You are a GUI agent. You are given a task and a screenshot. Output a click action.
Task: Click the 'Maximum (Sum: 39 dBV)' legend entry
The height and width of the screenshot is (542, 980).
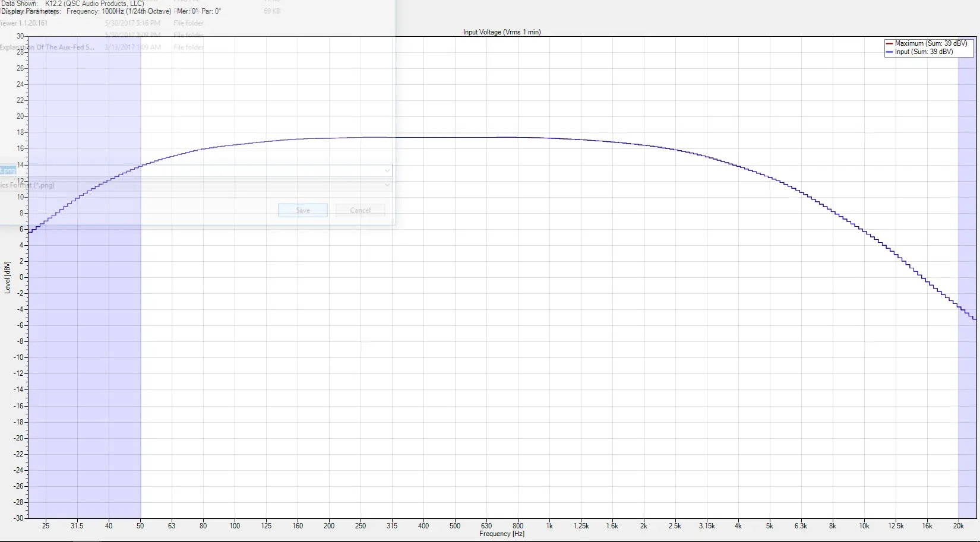pyautogui.click(x=931, y=43)
